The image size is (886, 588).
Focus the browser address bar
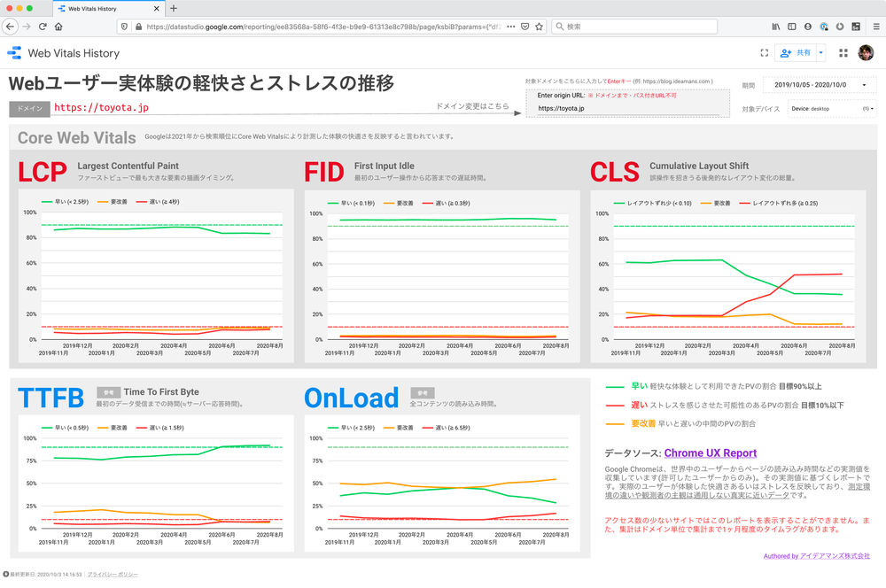click(x=323, y=27)
